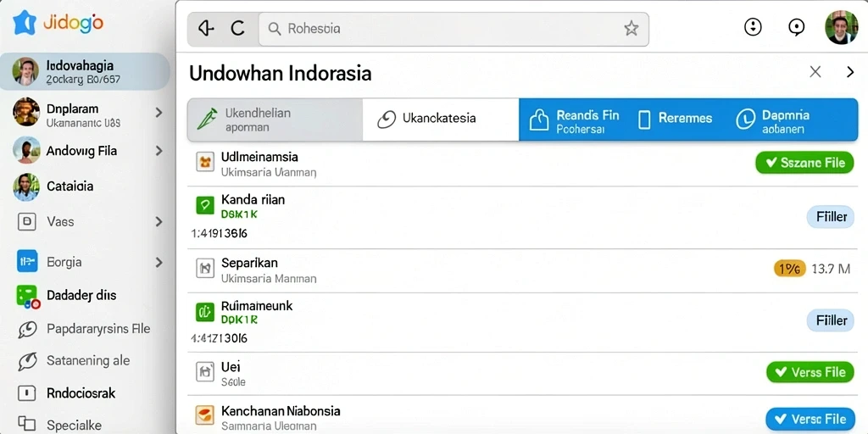This screenshot has width=868, height=434.
Task: Click the Vaes square icon
Action: click(x=26, y=222)
